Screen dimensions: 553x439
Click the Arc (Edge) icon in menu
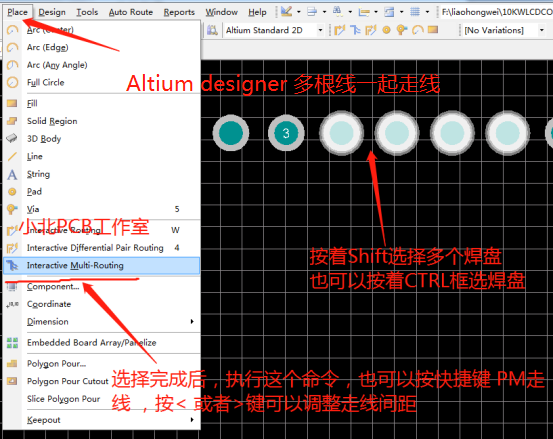tap(12, 47)
